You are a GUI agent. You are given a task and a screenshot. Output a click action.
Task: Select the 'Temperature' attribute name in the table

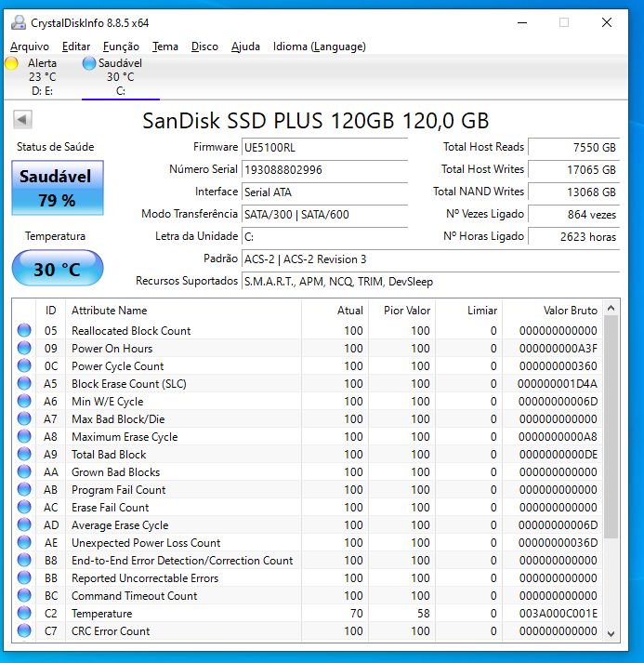102,614
